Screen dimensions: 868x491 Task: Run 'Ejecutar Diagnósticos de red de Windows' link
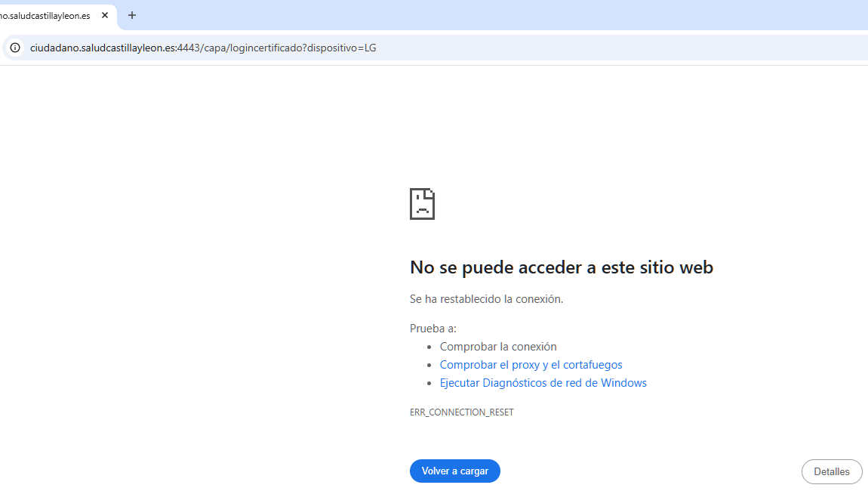(543, 383)
